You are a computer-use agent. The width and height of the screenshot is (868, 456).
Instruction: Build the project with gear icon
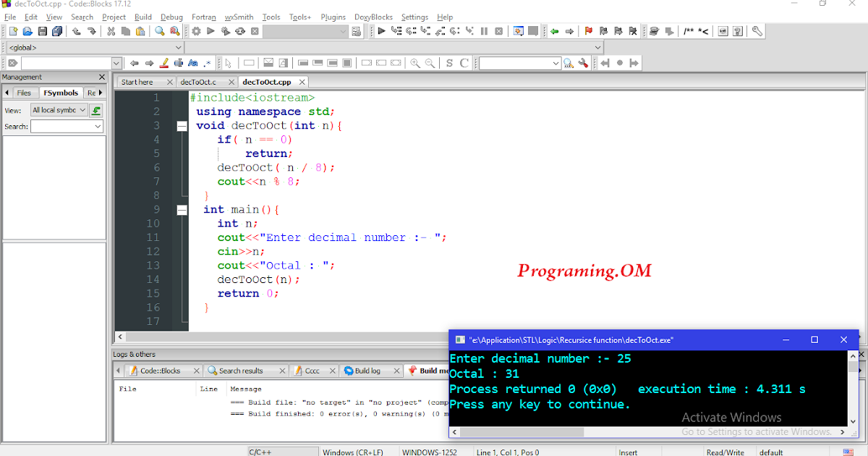pos(196,31)
